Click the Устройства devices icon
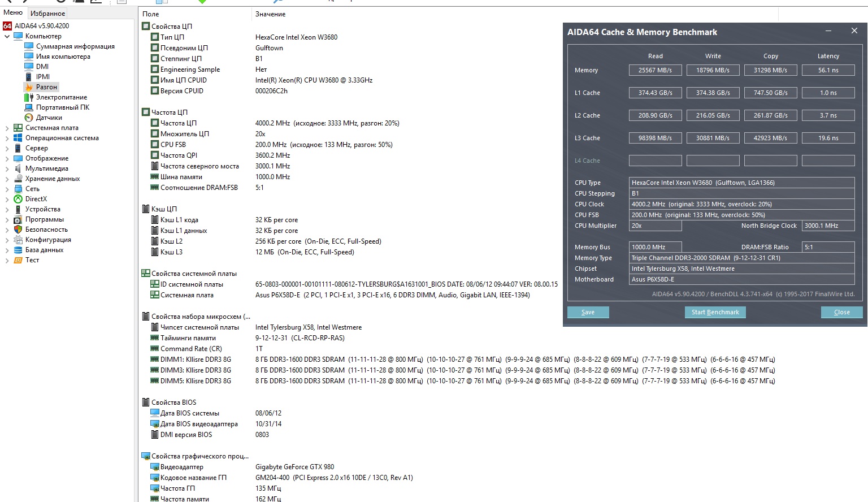This screenshot has height=502, width=868. [18, 209]
